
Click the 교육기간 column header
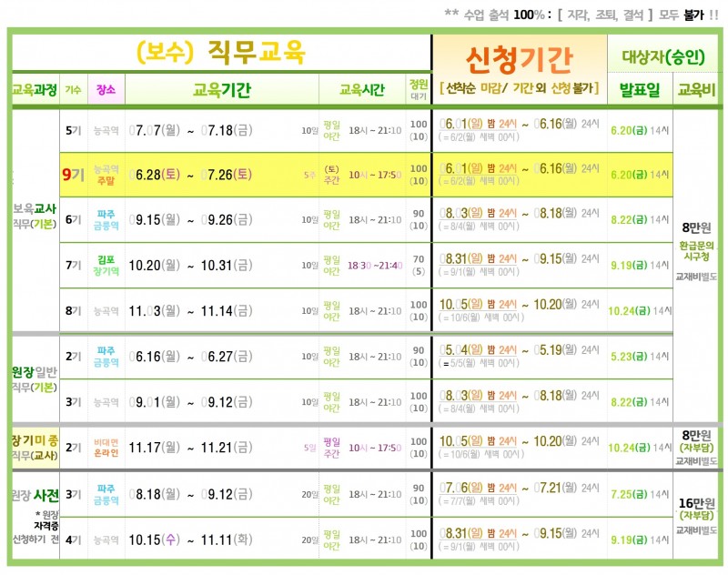(222, 89)
